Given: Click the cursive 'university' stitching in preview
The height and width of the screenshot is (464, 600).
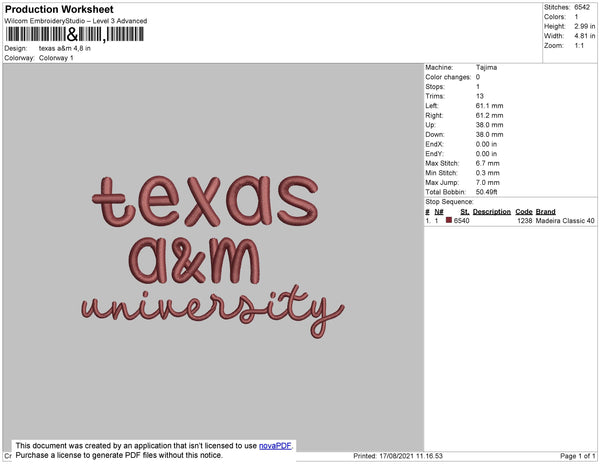Looking at the screenshot, I should 213,311.
